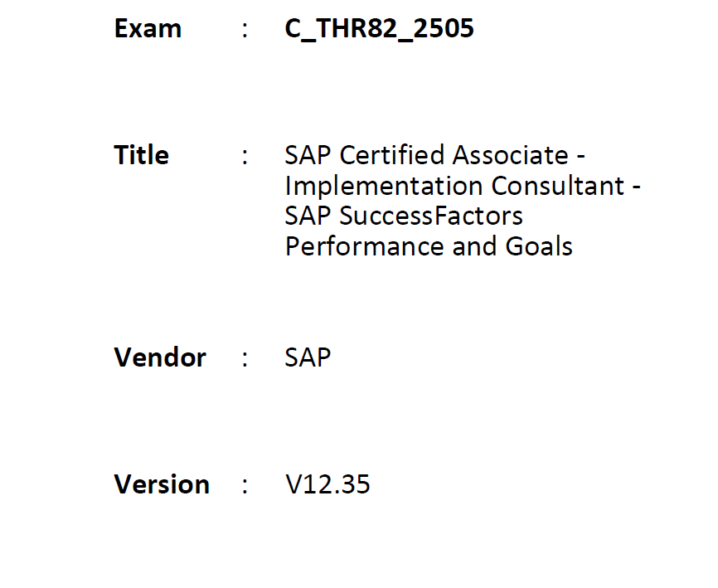Image resolution: width=718 pixels, height=588 pixels.
Task: Click the word Performance in the title
Action: (365, 246)
